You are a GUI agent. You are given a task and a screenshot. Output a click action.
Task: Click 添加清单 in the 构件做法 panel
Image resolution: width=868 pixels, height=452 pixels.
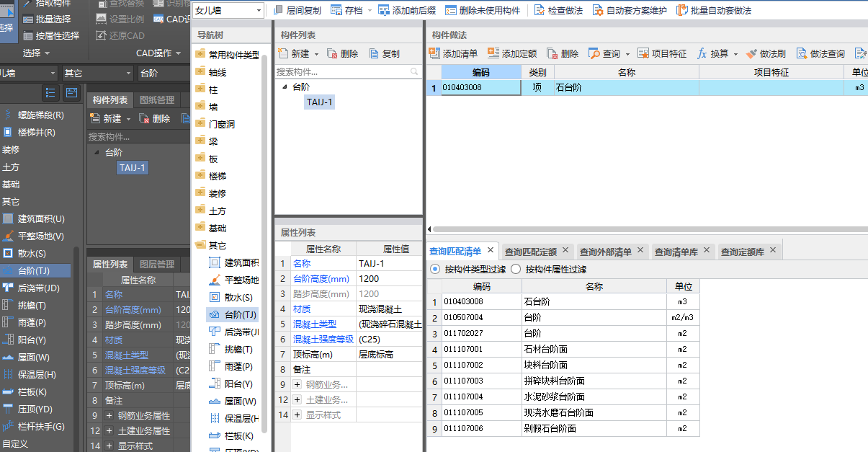(453, 53)
